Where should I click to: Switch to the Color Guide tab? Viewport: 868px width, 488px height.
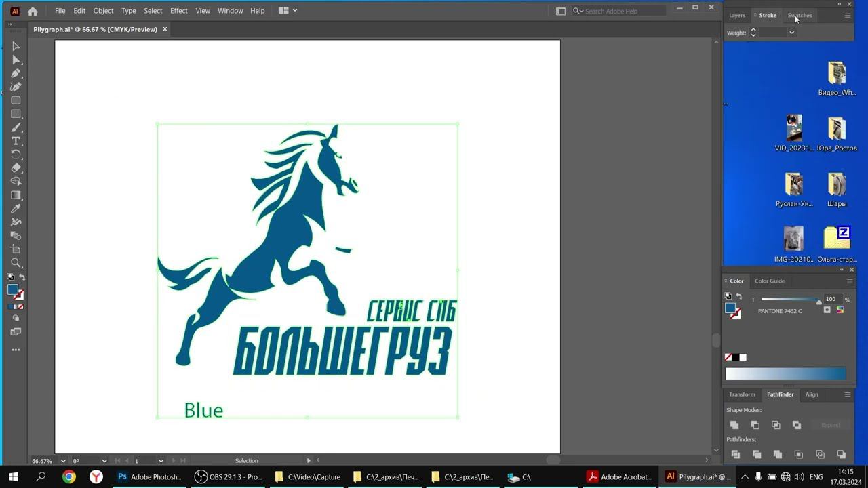pyautogui.click(x=770, y=281)
